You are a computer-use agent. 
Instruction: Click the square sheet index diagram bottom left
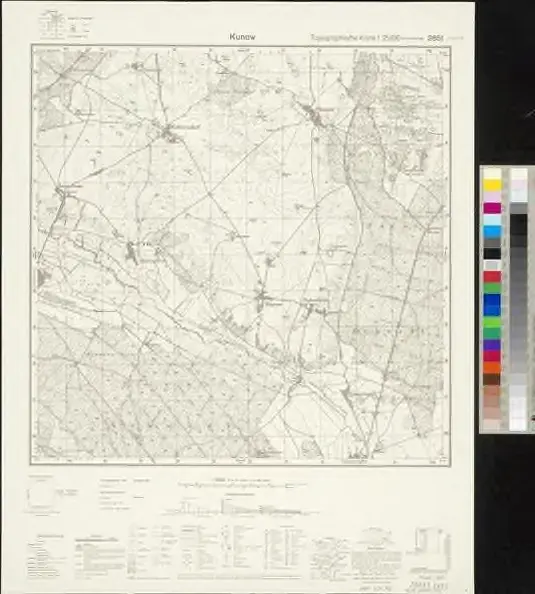[x=41, y=494]
